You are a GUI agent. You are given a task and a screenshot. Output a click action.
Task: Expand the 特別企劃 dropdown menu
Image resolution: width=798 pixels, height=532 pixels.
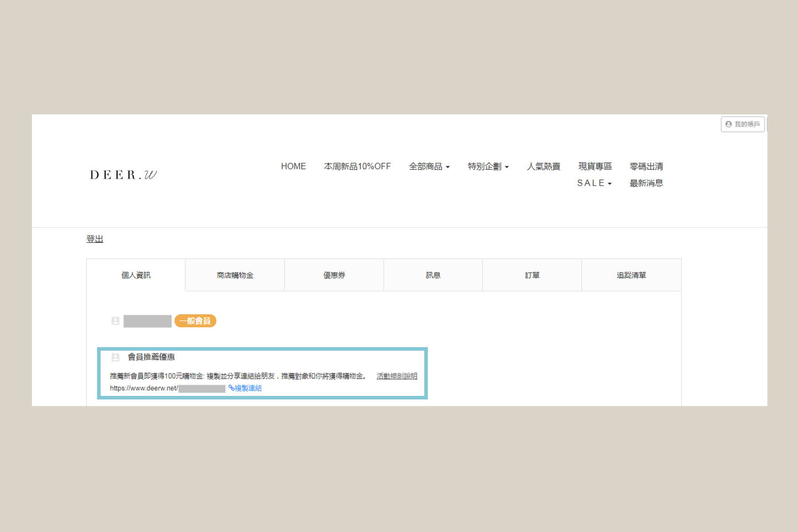[488, 166]
